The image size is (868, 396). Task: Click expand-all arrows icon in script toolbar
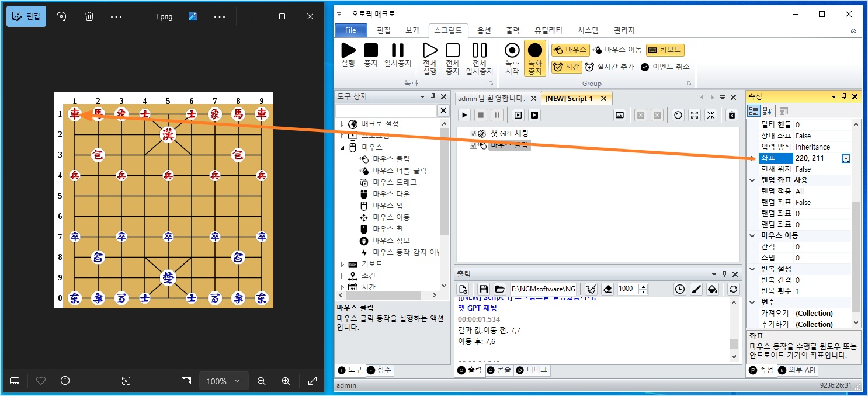click(x=694, y=115)
